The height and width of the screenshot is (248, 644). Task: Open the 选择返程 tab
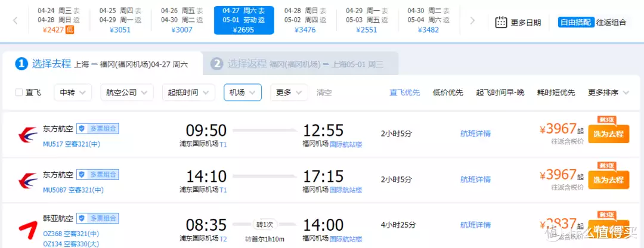(x=301, y=64)
